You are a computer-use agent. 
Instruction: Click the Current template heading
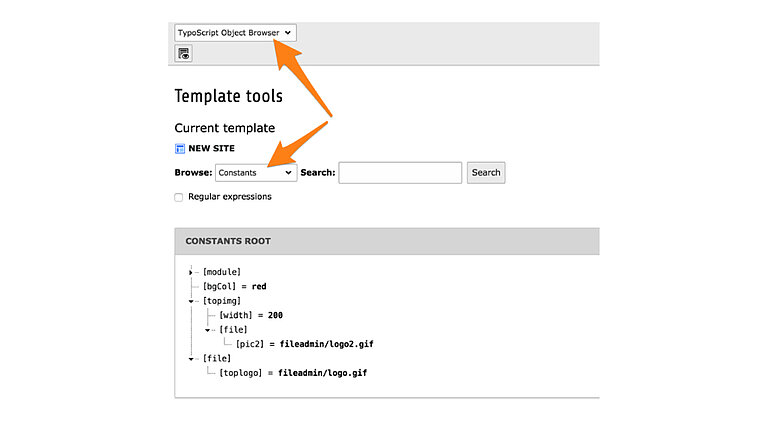(225, 128)
